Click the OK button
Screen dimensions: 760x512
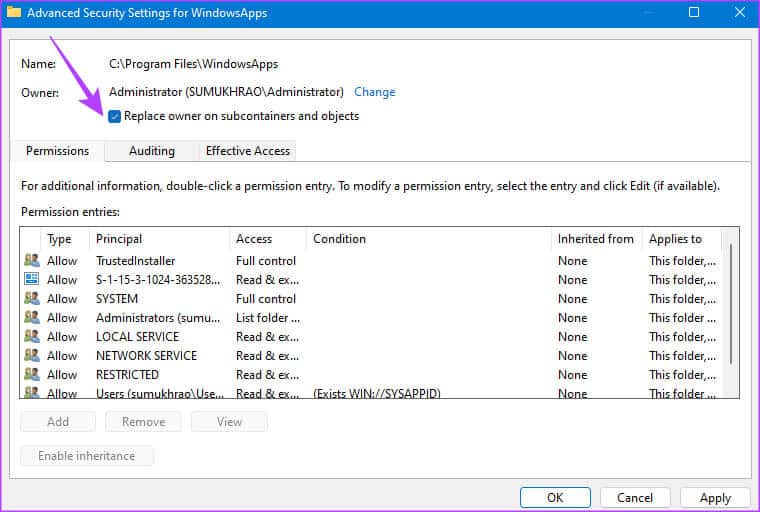pos(555,497)
